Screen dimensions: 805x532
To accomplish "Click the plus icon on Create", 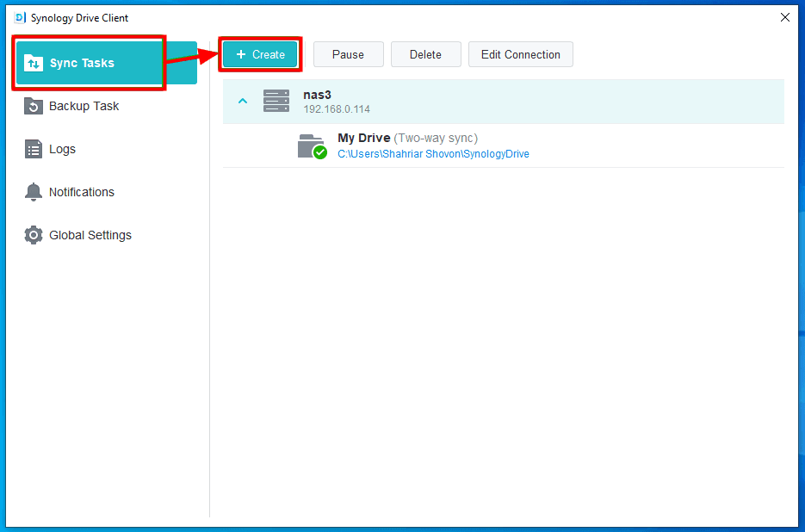I will click(241, 54).
